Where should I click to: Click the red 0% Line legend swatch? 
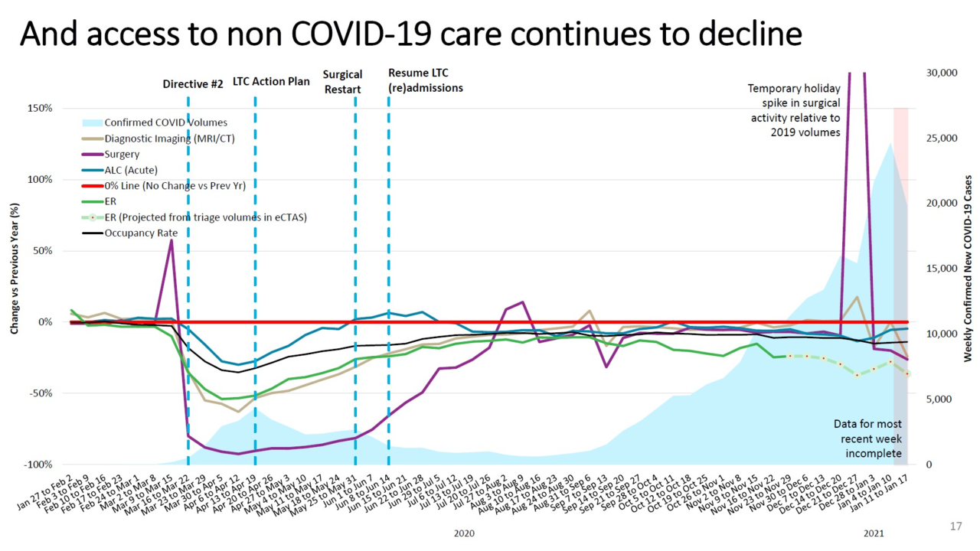click(91, 186)
